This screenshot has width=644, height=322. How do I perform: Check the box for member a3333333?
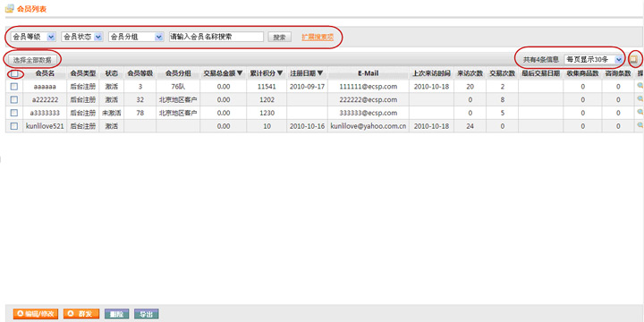coord(14,113)
